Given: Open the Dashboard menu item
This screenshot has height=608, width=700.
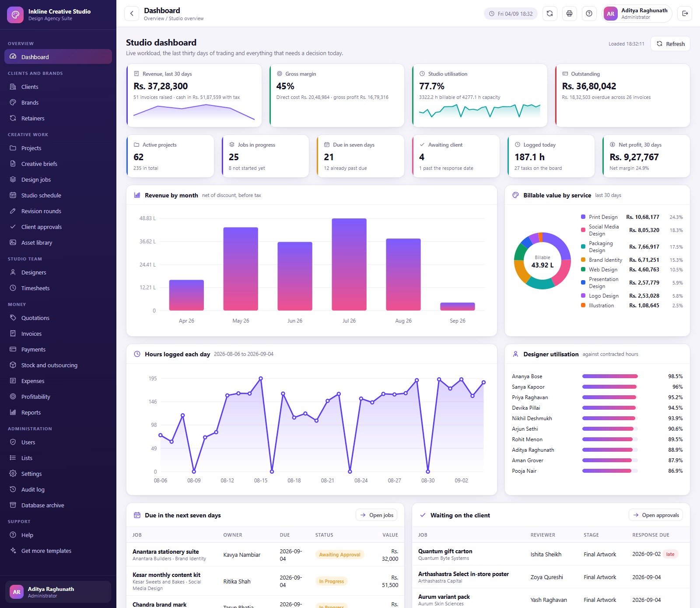Looking at the screenshot, I should click(x=58, y=57).
